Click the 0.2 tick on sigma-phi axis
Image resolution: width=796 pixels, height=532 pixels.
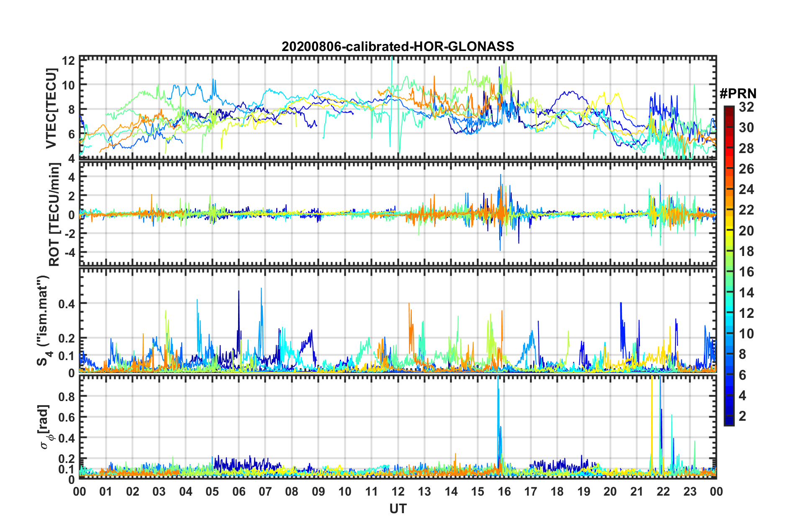pos(67,459)
